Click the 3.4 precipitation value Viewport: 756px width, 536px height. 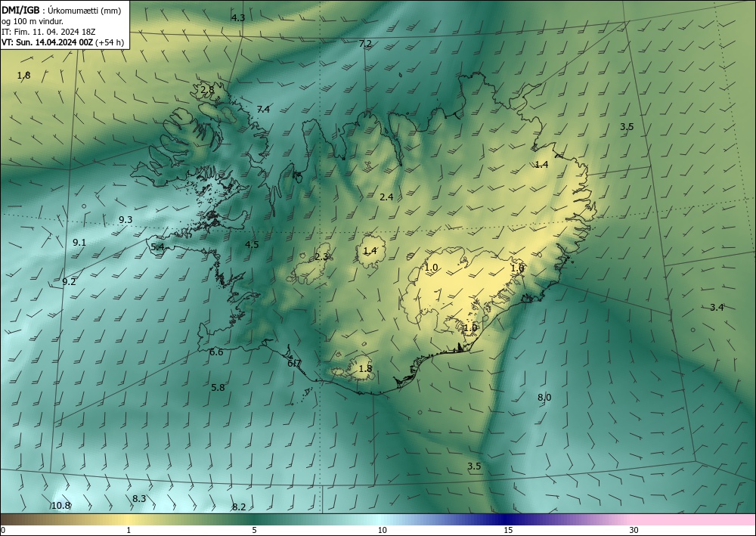717,308
